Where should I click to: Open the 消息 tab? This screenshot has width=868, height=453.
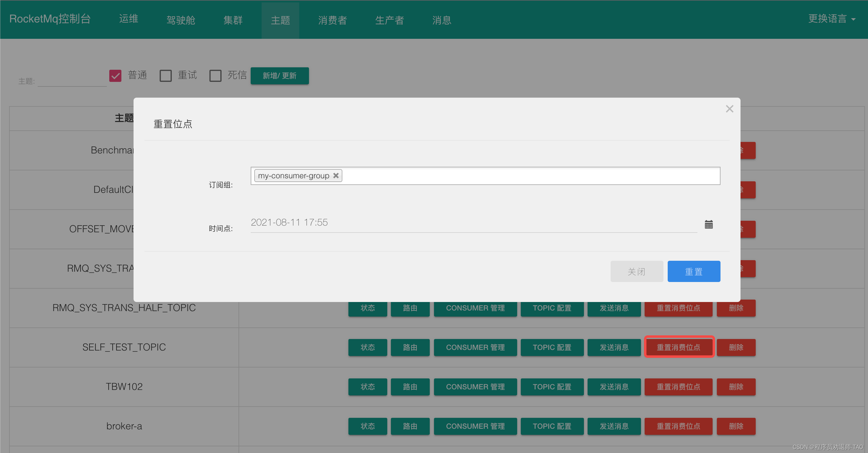pyautogui.click(x=441, y=20)
